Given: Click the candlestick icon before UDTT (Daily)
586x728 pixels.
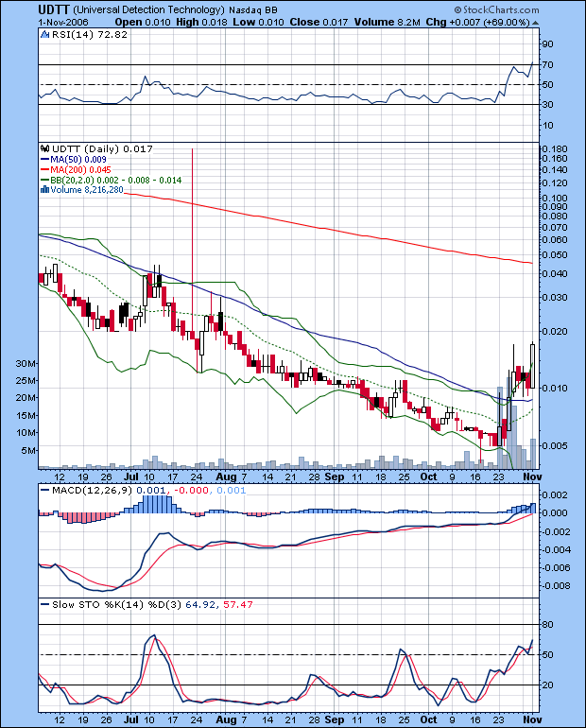Looking at the screenshot, I should click(45, 149).
